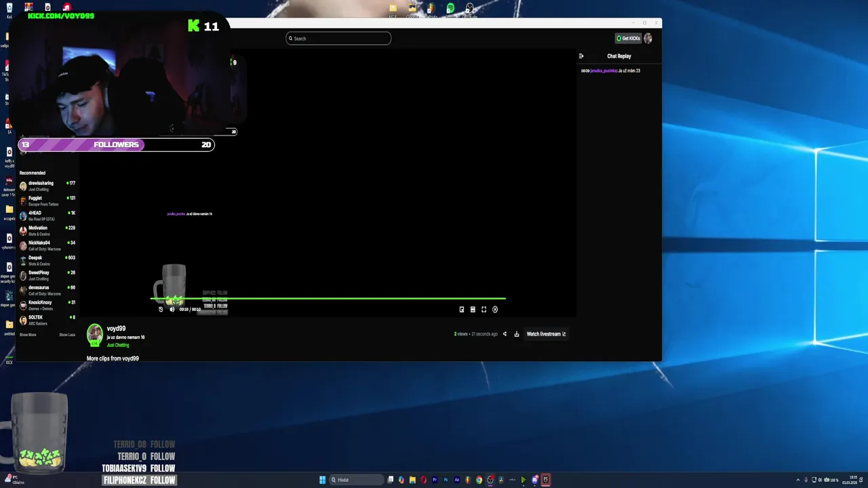Open the voyd99 channel name link

(116, 329)
